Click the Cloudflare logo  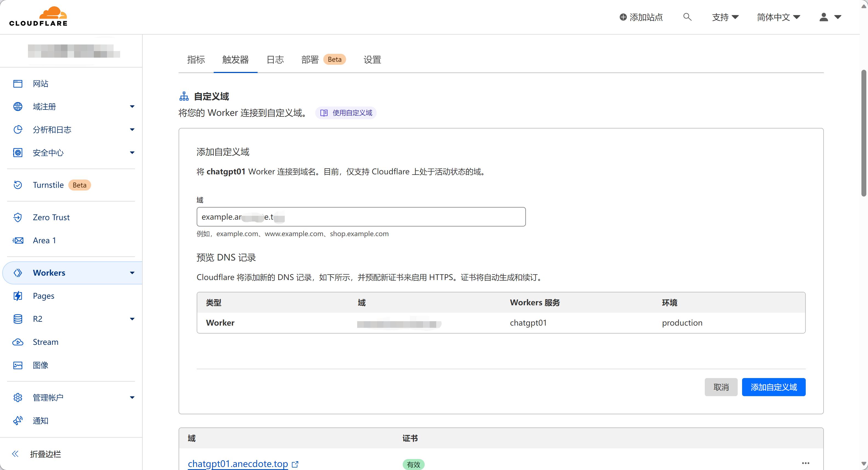point(38,16)
